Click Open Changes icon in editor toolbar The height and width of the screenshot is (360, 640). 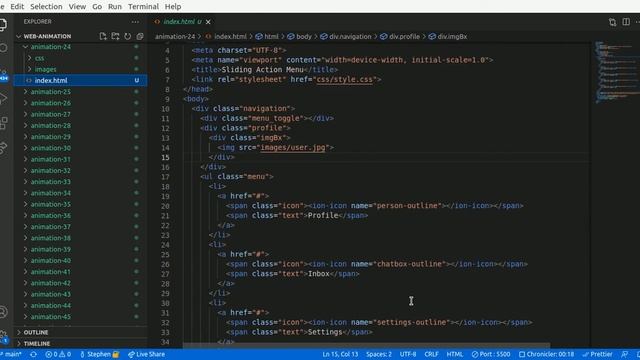coord(612,22)
